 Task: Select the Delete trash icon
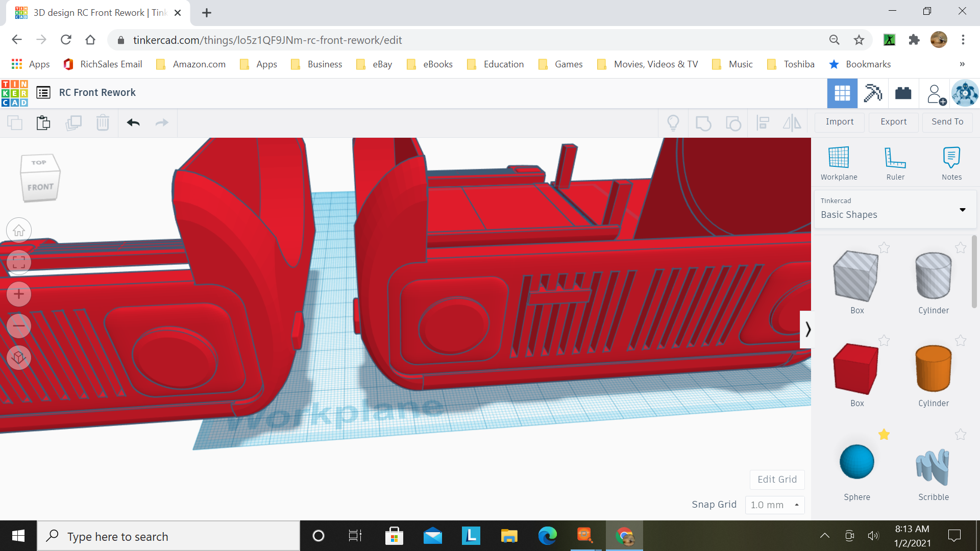click(x=103, y=122)
